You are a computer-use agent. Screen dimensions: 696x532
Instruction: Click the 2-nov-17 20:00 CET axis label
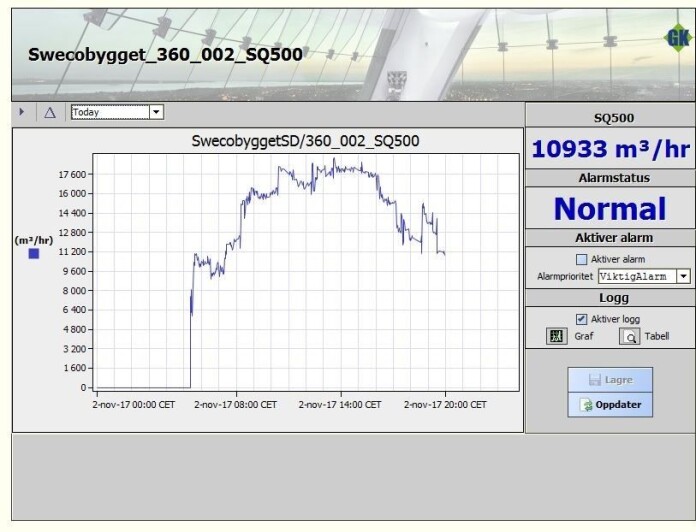[445, 405]
